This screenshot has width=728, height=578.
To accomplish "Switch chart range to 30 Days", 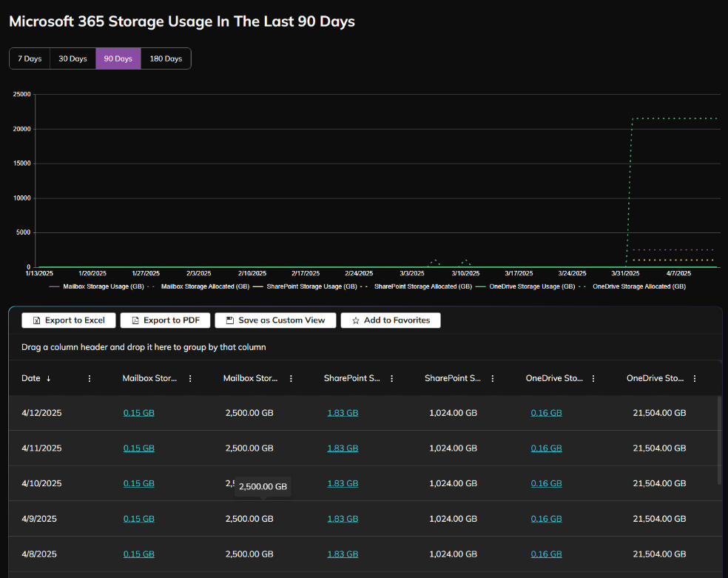I will (x=73, y=58).
